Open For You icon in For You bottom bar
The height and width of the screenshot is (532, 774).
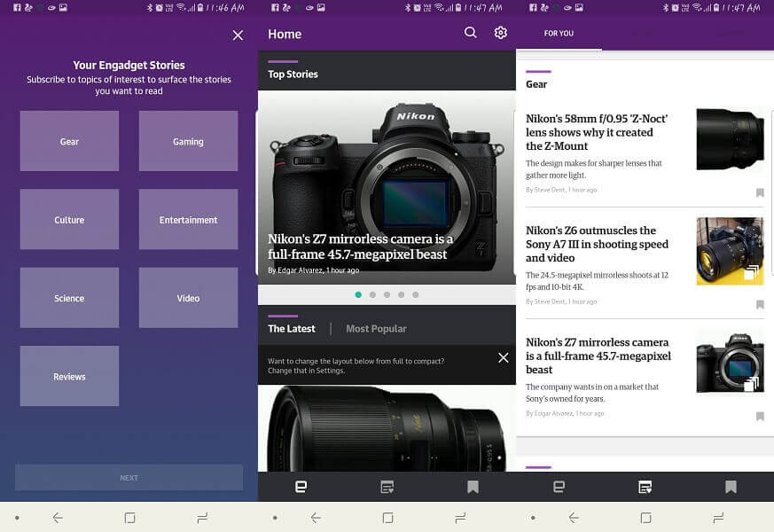pyautogui.click(x=645, y=487)
